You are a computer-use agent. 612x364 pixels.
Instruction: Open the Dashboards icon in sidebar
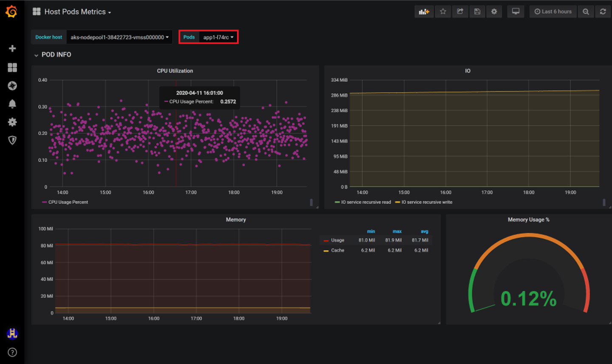pos(12,68)
